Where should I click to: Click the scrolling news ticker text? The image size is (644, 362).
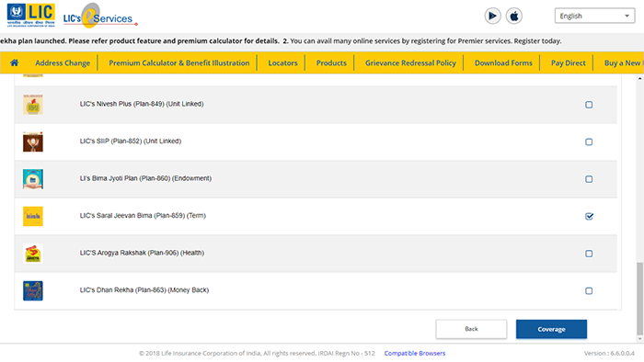point(281,41)
